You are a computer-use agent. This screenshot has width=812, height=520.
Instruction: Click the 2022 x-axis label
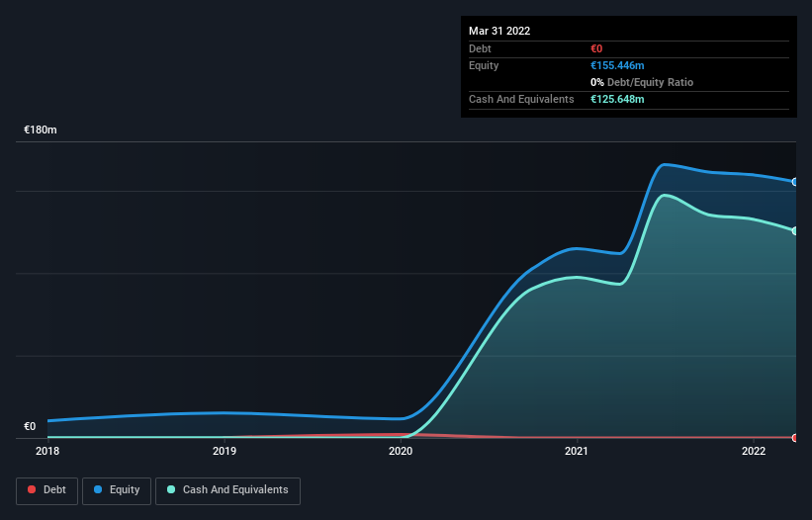pyautogui.click(x=754, y=451)
